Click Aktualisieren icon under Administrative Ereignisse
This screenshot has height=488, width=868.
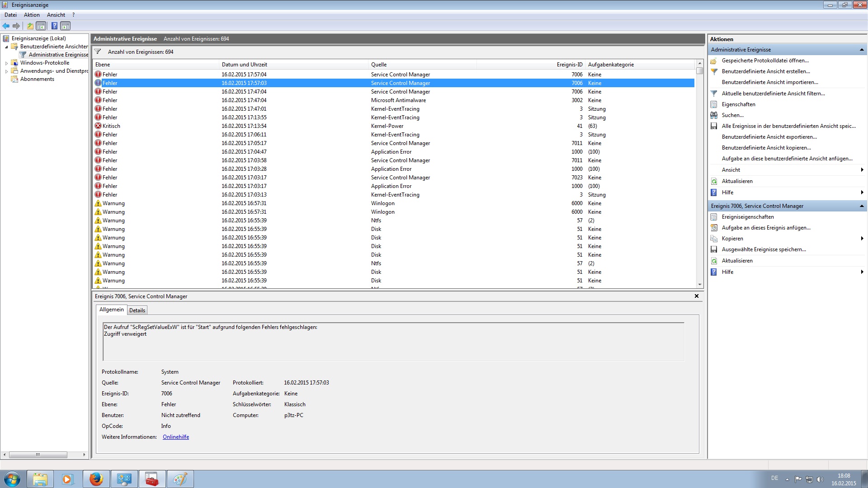pyautogui.click(x=714, y=181)
